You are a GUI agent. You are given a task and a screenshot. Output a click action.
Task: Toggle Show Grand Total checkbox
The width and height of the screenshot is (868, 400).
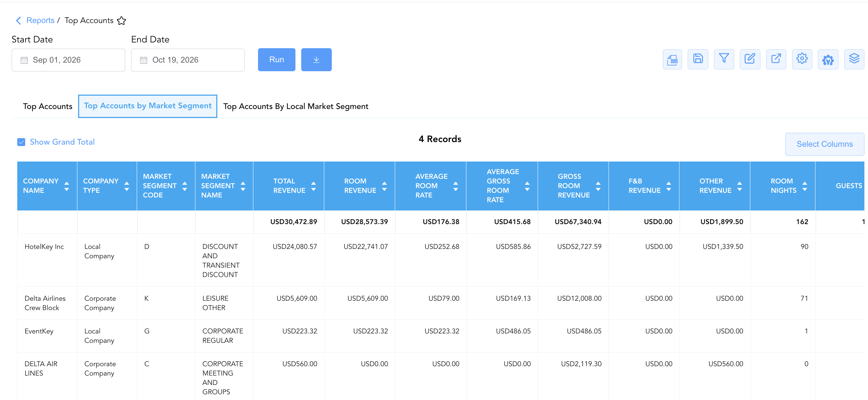(x=21, y=142)
